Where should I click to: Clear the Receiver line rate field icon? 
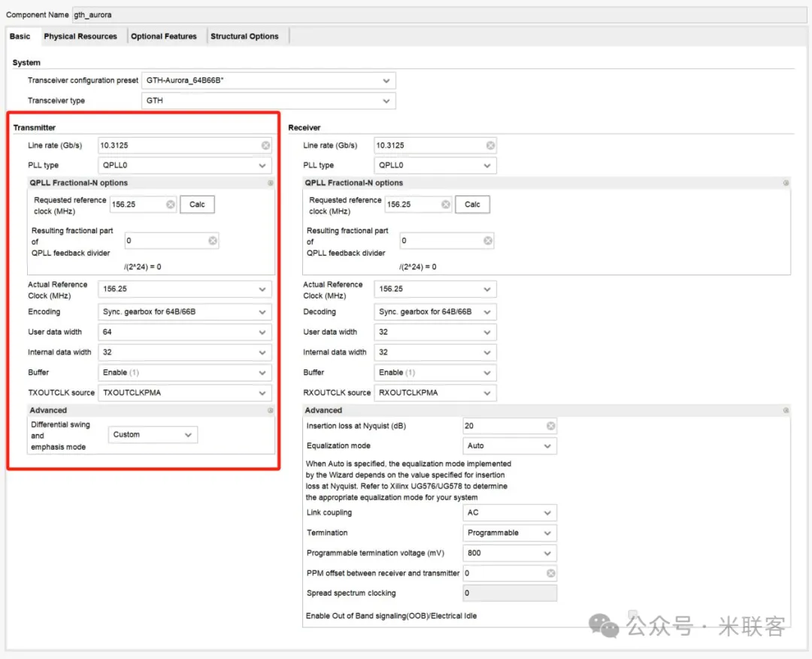[490, 146]
